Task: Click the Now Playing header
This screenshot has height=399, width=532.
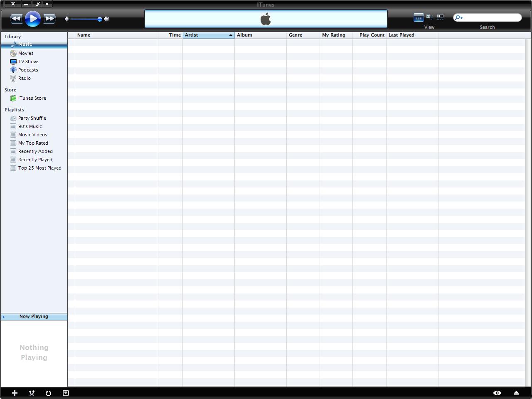Action: coord(34,317)
